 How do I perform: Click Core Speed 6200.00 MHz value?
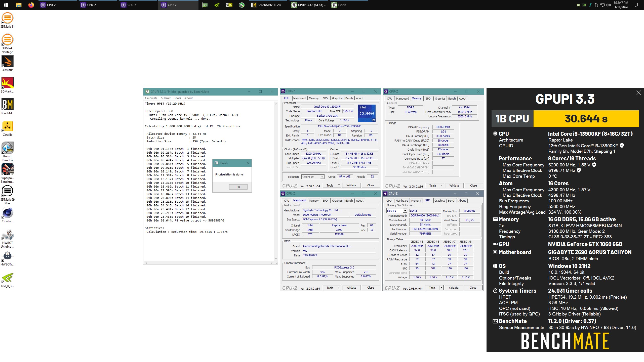[313, 154]
